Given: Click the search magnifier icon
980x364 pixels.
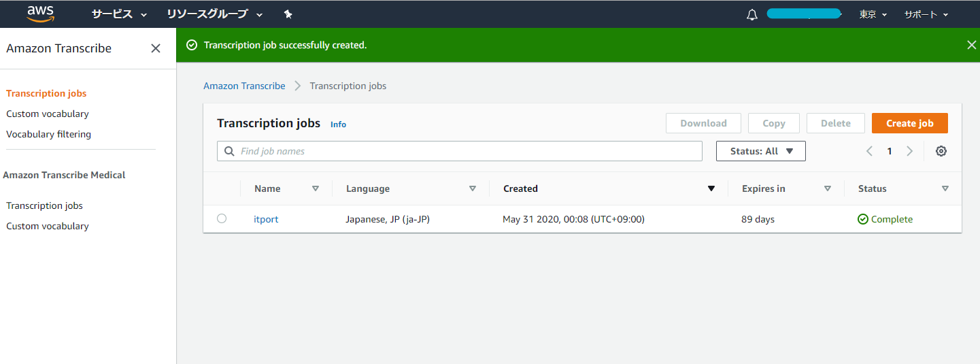Looking at the screenshot, I should point(229,151).
